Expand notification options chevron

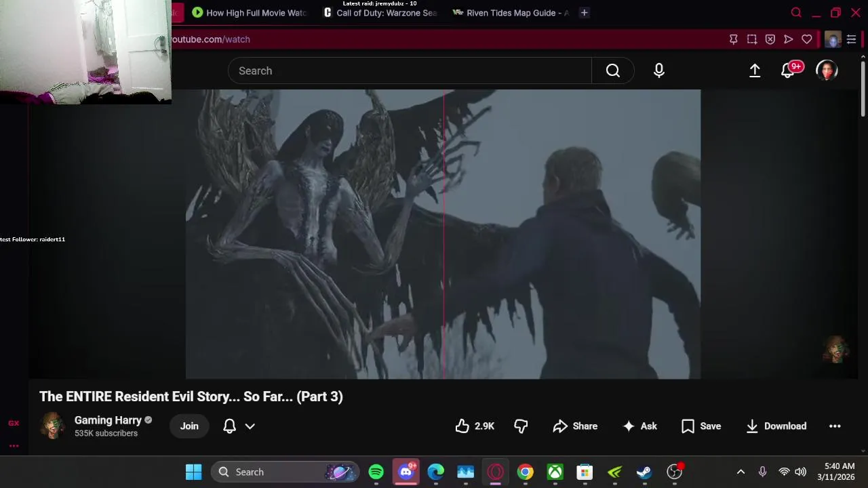point(250,426)
